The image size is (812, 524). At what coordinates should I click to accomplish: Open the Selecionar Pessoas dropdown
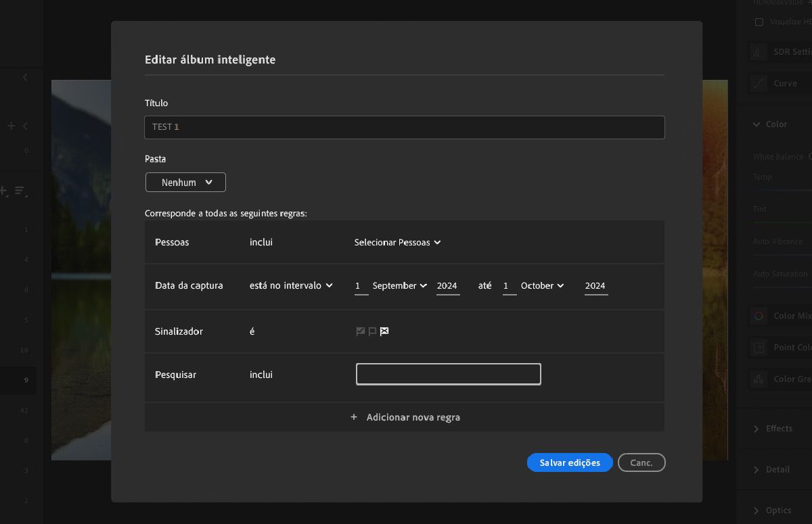[x=397, y=242]
